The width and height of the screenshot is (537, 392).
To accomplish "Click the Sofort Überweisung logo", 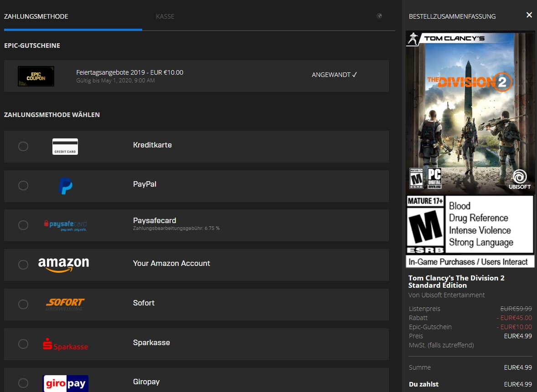I will (65, 304).
